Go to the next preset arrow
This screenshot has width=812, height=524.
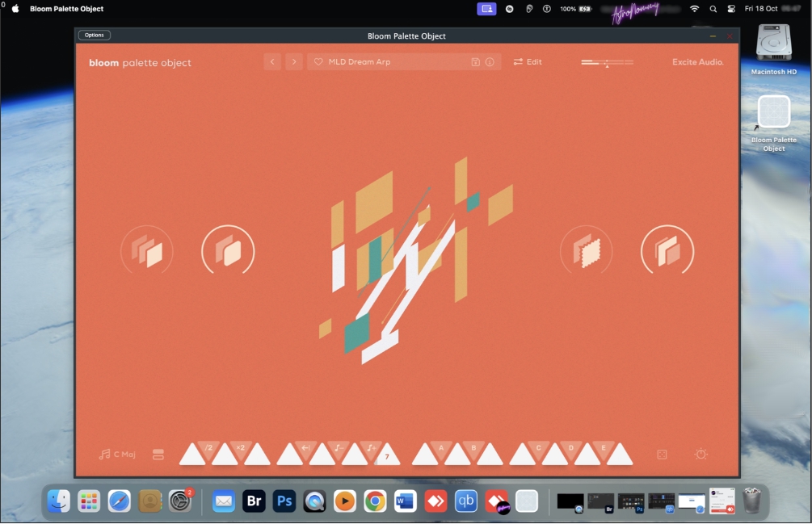coord(293,61)
